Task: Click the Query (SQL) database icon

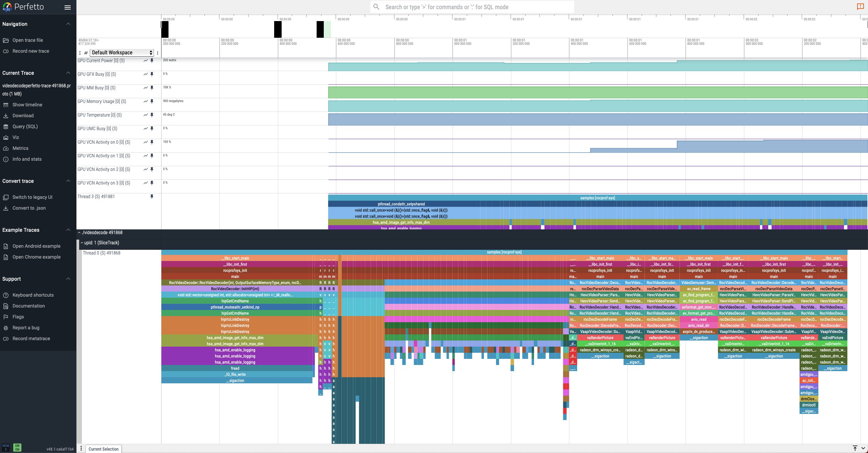Action: click(x=6, y=127)
